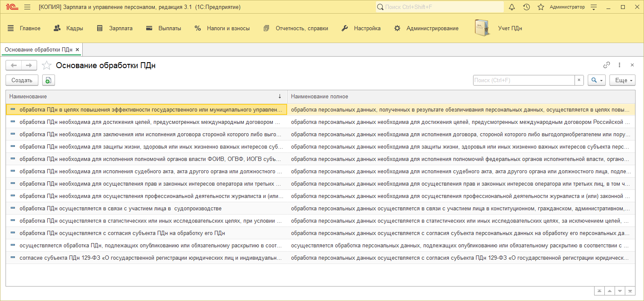The height and width of the screenshot is (301, 644).
Task: Open the history clock icon
Action: point(526,7)
